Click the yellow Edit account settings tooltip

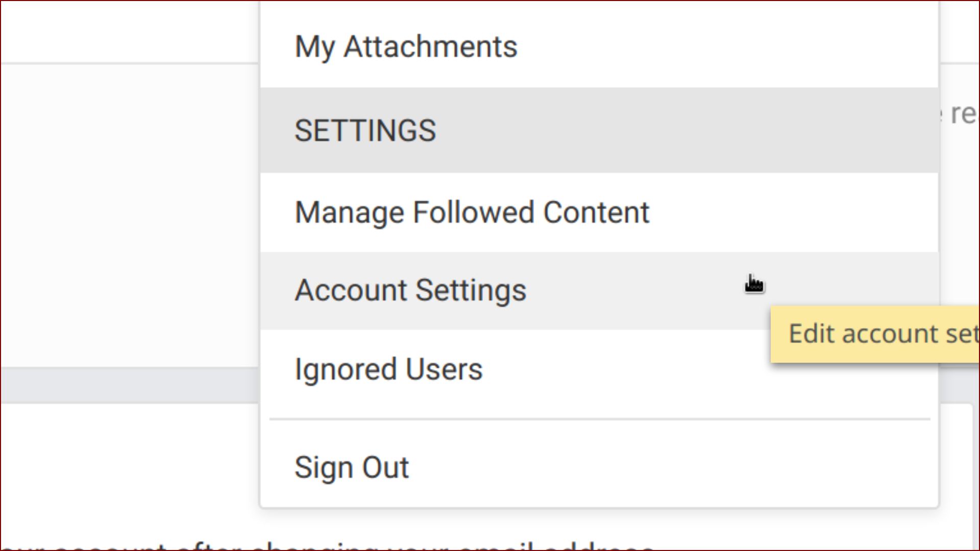click(x=875, y=334)
